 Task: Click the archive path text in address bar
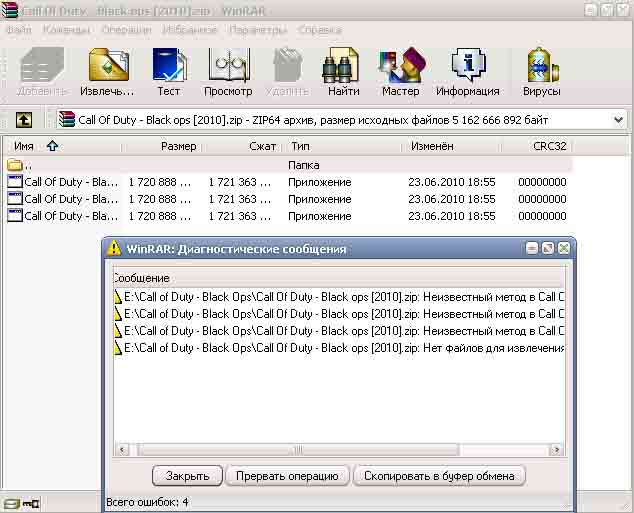[313, 120]
